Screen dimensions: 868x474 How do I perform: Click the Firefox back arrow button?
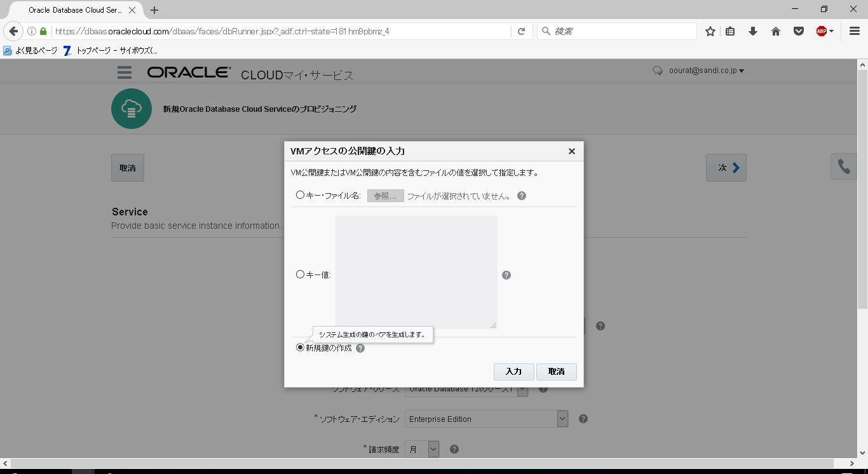[13, 31]
